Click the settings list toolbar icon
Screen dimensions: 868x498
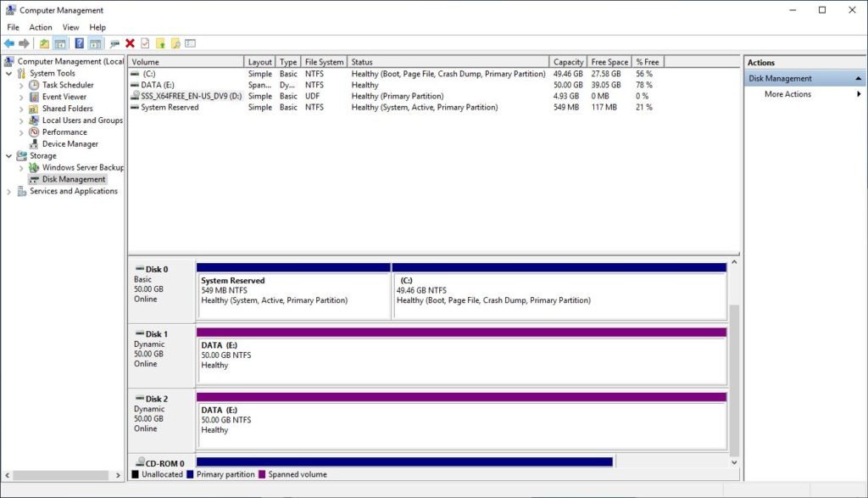191,43
